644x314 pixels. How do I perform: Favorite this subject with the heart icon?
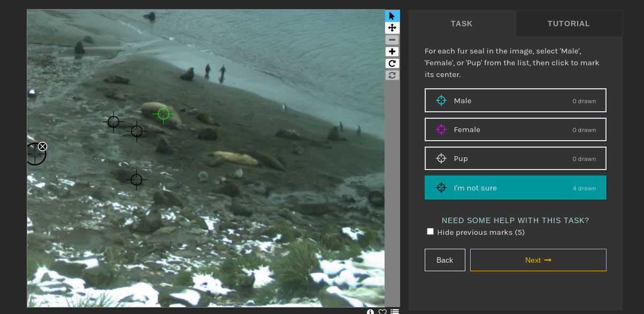[382, 311]
